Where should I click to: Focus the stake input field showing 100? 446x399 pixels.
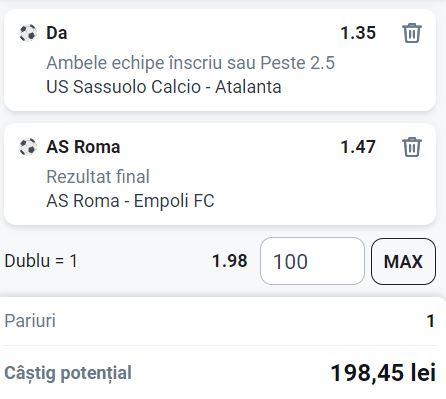pyautogui.click(x=312, y=261)
